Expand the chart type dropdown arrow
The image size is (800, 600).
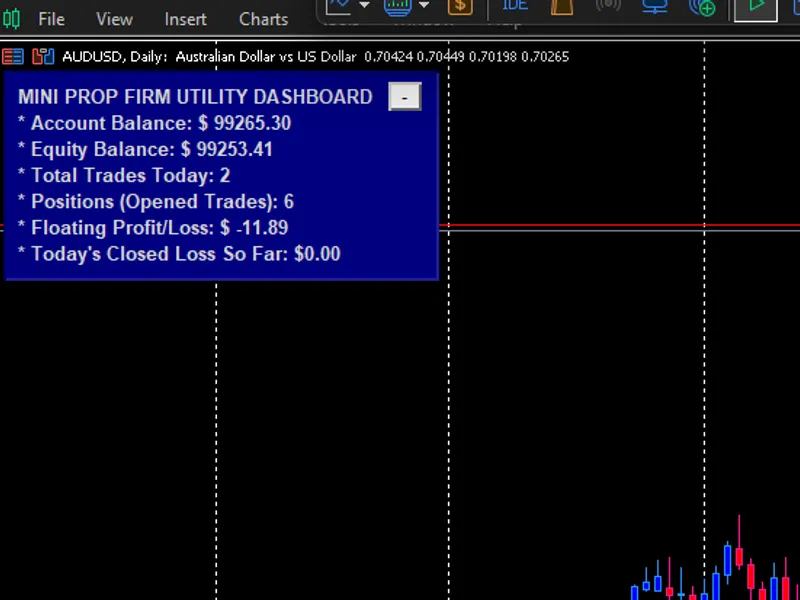(x=364, y=5)
